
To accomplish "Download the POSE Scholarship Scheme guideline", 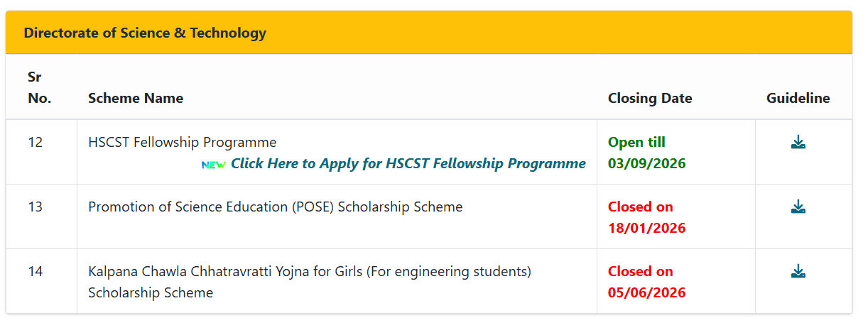I will (x=798, y=207).
